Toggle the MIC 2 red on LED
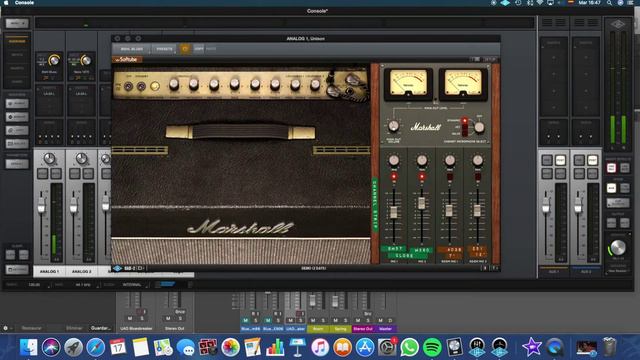The height and width of the screenshot is (360, 640). (x=422, y=177)
